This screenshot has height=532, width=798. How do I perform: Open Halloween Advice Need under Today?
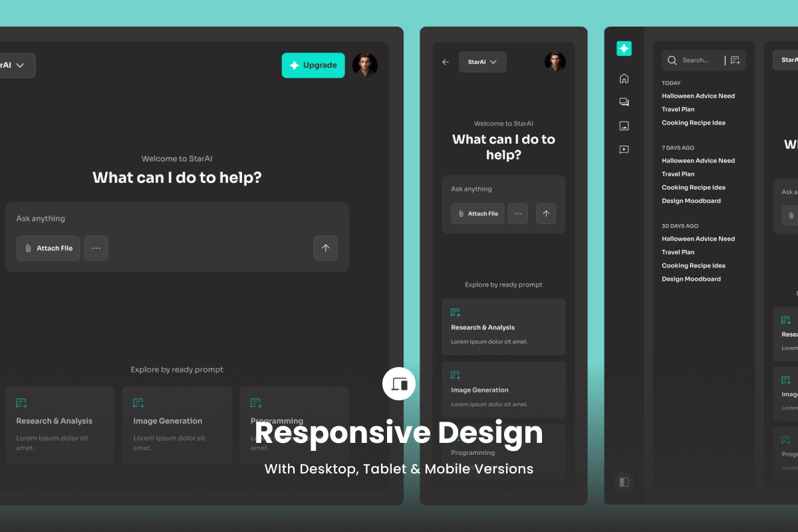click(x=698, y=96)
